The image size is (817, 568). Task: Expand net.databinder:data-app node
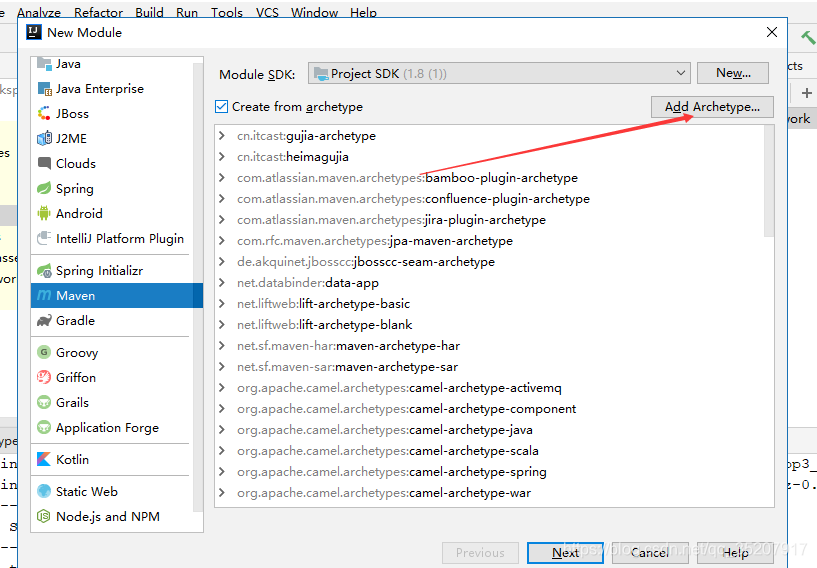pos(222,282)
